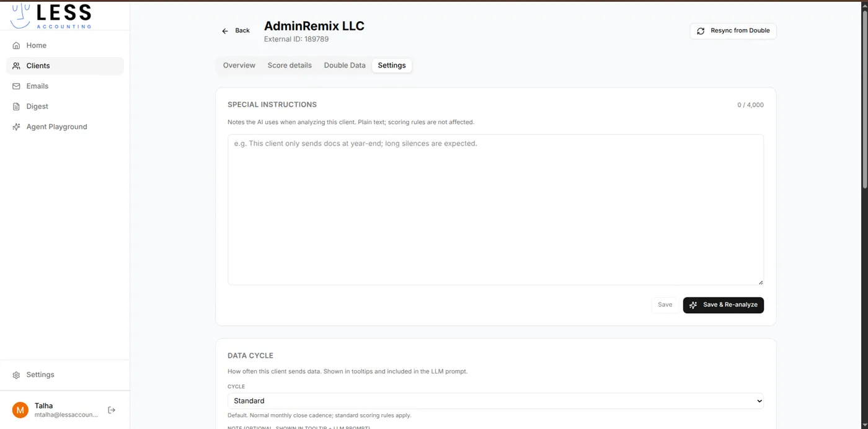The width and height of the screenshot is (868, 429).
Task: Click the Emails envelope icon
Action: click(17, 86)
